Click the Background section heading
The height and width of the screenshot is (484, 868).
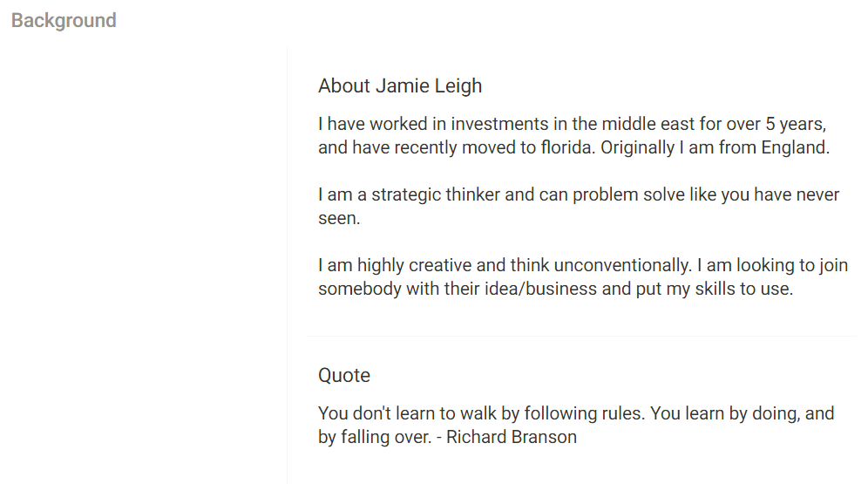click(64, 20)
